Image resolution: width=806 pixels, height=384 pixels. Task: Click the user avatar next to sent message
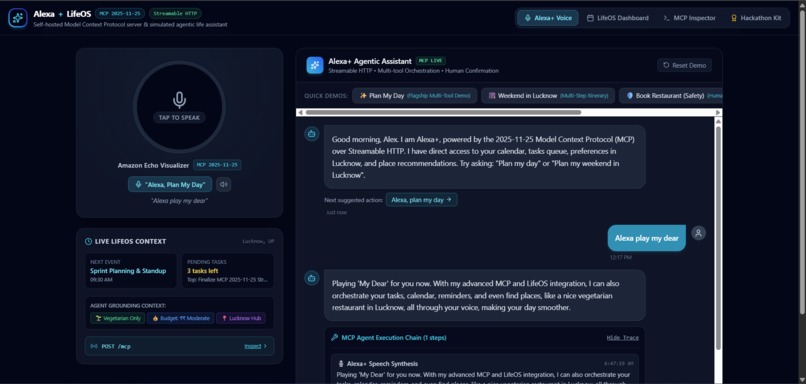click(698, 233)
